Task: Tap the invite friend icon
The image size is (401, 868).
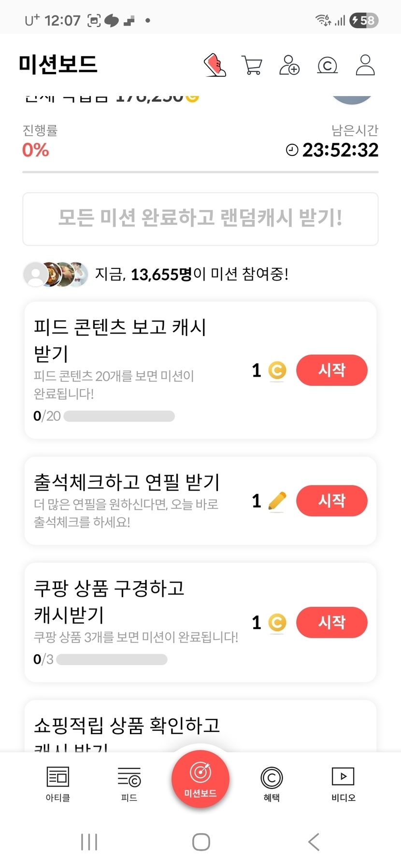Action: point(289,65)
